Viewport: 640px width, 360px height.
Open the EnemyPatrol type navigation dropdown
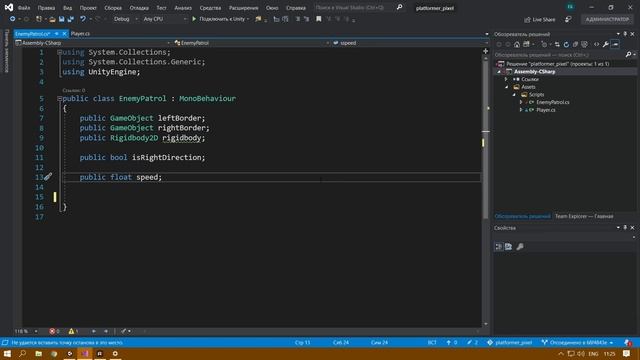coord(251,43)
